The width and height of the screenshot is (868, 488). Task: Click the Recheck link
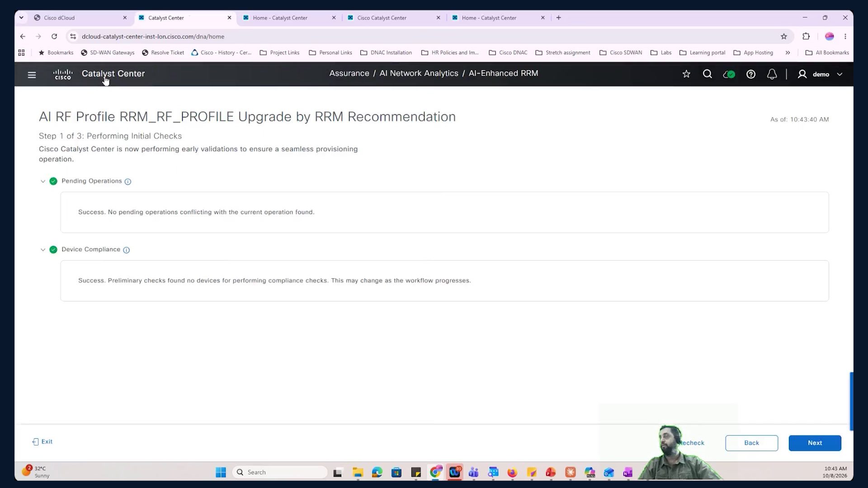click(x=692, y=443)
